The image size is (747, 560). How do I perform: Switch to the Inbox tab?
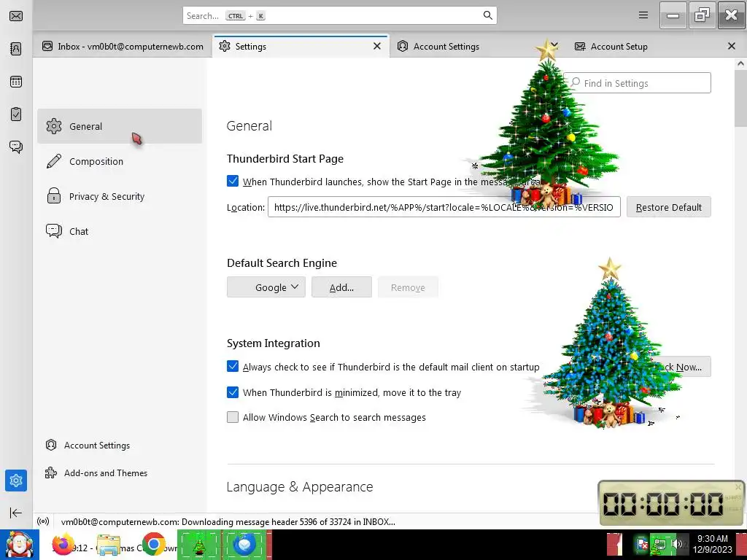click(x=123, y=46)
